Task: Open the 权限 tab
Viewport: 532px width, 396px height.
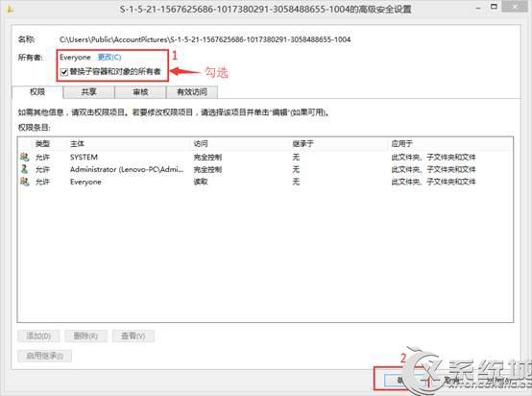Action: pyautogui.click(x=37, y=91)
